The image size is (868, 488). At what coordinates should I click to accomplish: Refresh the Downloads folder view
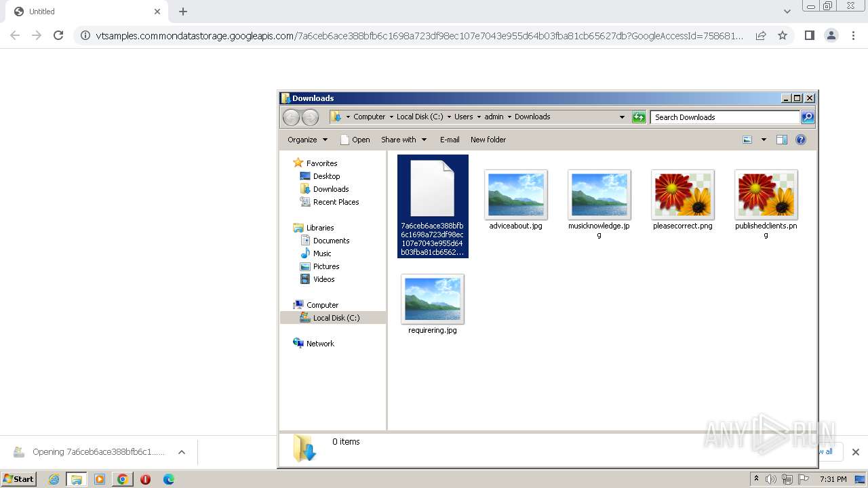click(639, 117)
